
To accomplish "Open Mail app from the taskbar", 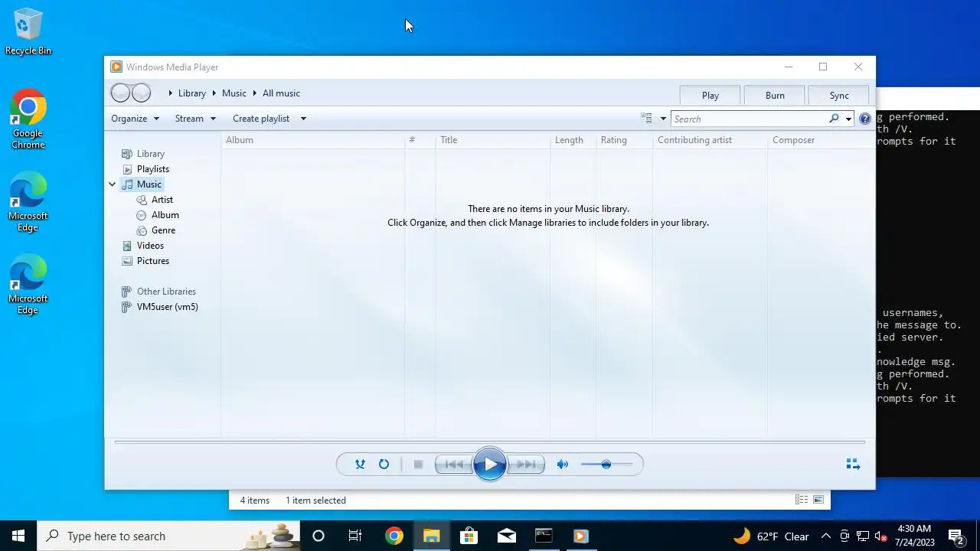I will (x=506, y=536).
